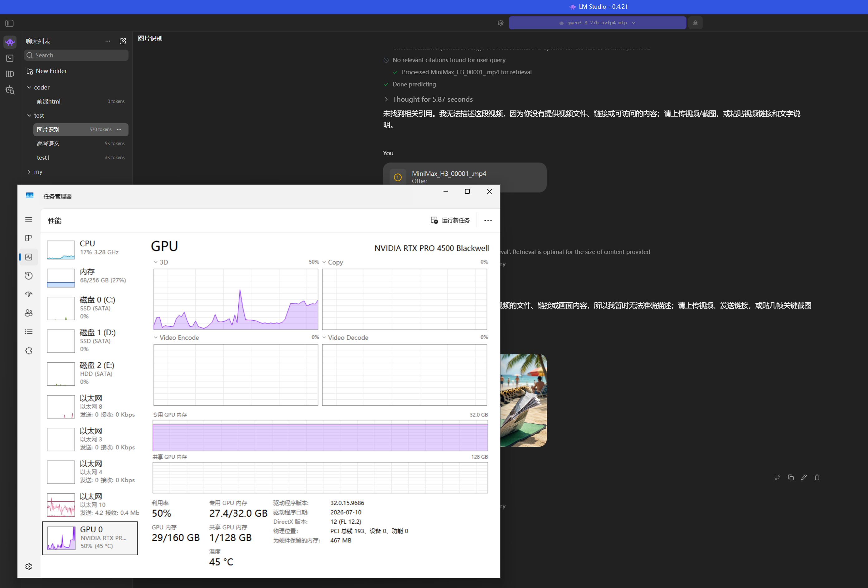Open the 3D graph engine dropdown
Image resolution: width=868 pixels, height=588 pixels.
coord(161,262)
